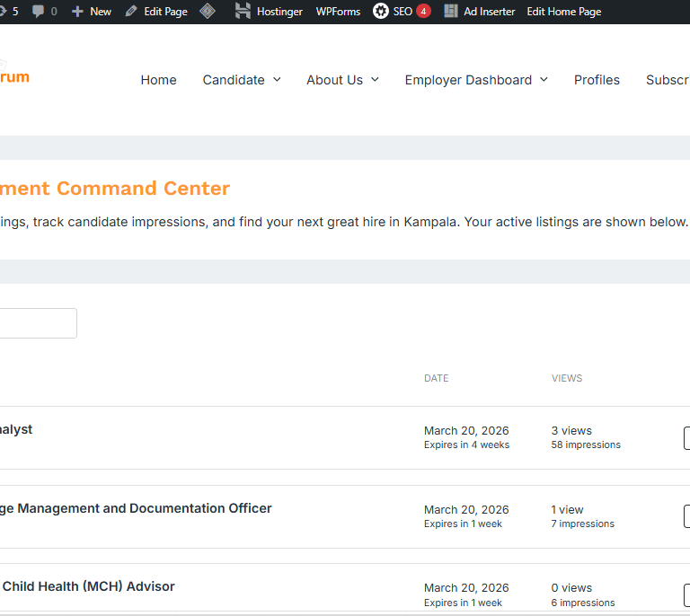Go to the Home nav link
The height and width of the screenshot is (616, 690).
(x=158, y=80)
